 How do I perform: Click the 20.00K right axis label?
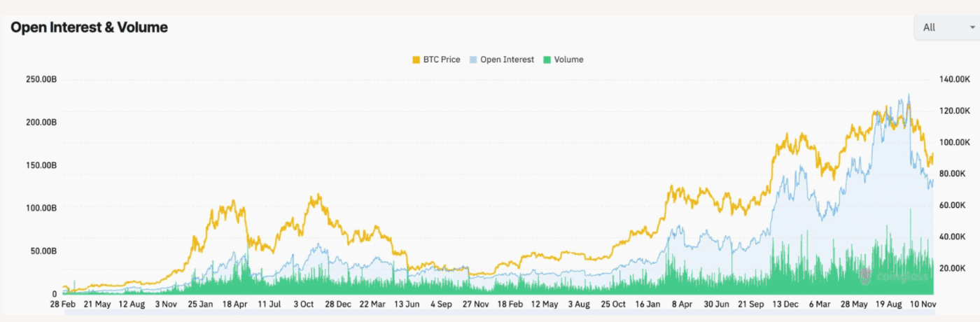[953, 268]
